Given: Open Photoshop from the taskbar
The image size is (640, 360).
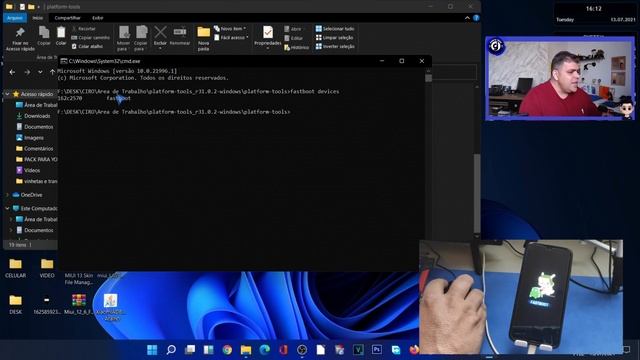Looking at the screenshot, I should [x=377, y=350].
